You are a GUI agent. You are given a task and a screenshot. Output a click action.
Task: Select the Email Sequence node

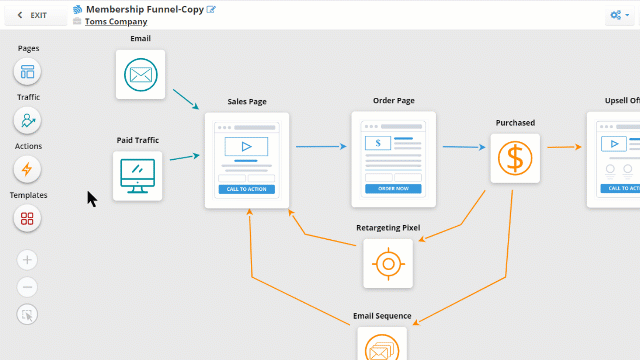tap(382, 344)
